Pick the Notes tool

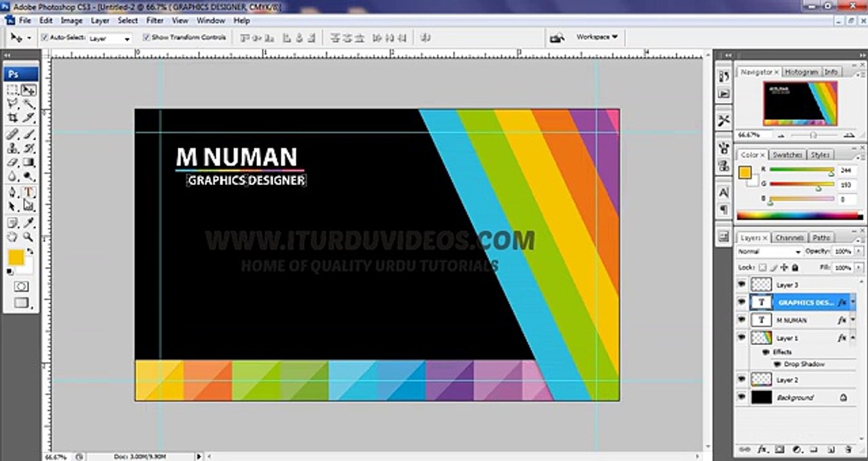pos(12,223)
